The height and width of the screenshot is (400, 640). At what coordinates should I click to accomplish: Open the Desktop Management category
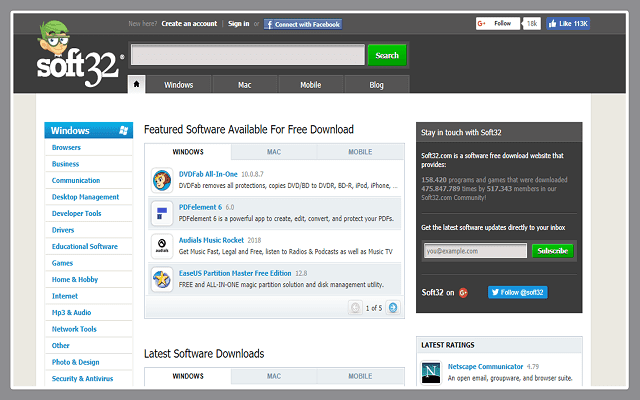click(x=85, y=197)
